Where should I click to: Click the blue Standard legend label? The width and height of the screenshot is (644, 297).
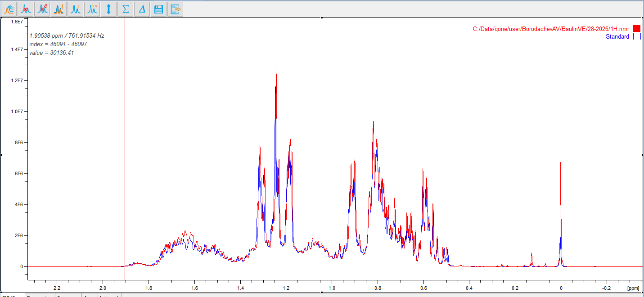[x=617, y=37]
